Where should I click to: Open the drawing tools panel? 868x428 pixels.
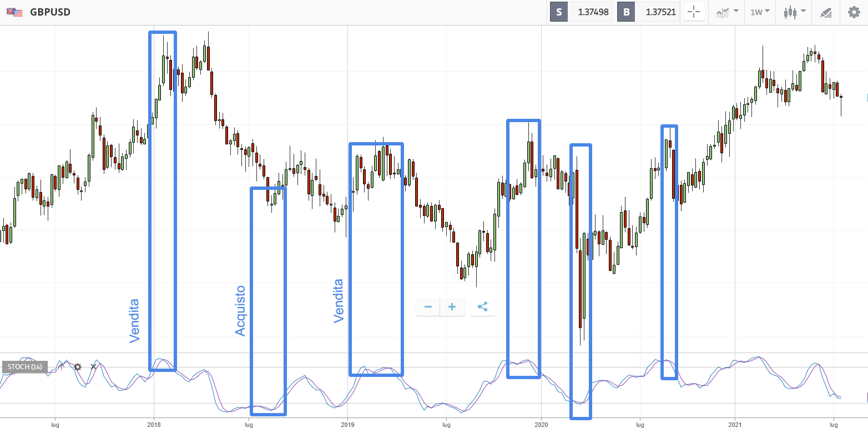826,12
